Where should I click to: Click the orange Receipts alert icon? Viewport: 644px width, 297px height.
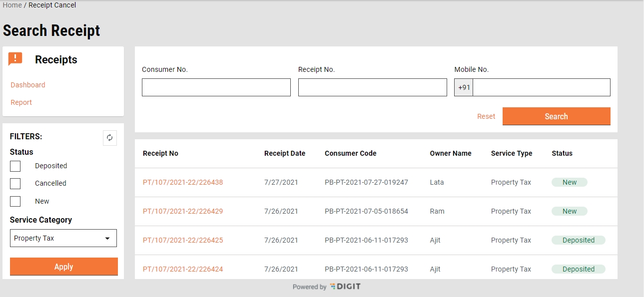(15, 59)
